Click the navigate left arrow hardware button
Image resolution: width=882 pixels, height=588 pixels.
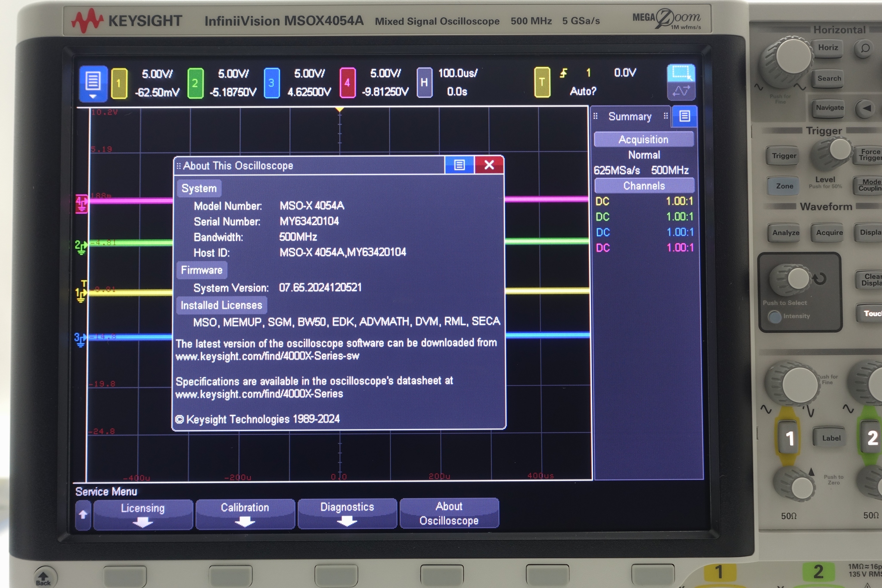coord(866,108)
